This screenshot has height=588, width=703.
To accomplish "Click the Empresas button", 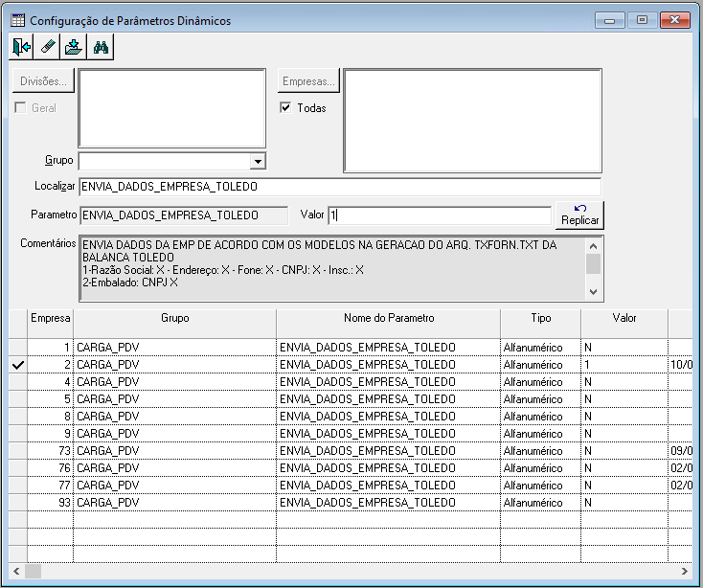I will tap(308, 81).
